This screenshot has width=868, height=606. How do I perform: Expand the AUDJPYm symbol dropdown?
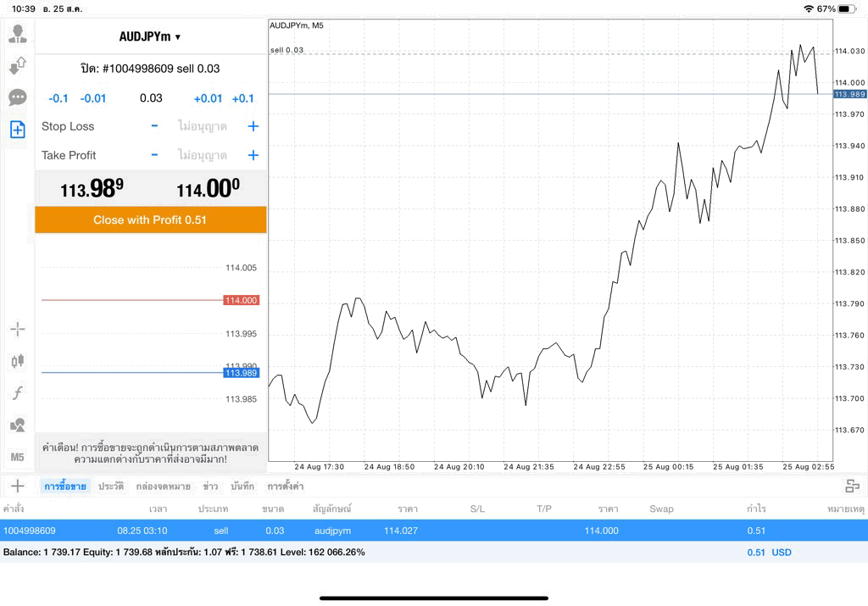[150, 36]
